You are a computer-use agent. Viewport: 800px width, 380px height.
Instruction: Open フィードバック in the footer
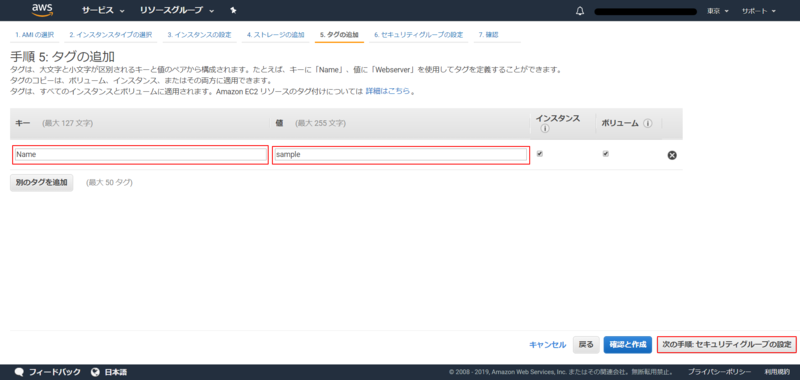click(55, 372)
